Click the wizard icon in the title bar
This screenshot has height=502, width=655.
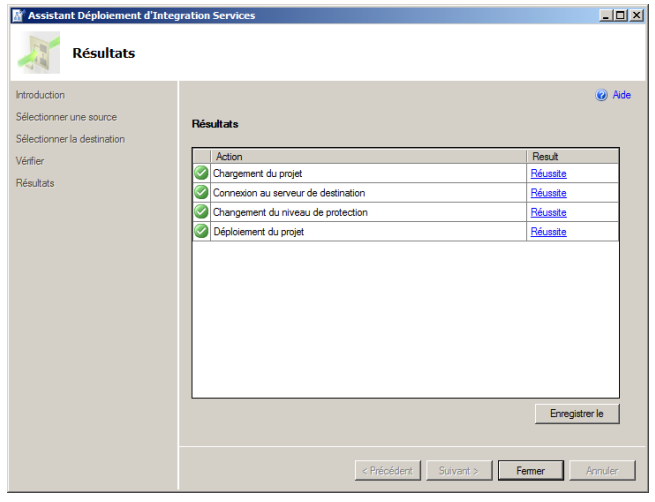(x=17, y=16)
